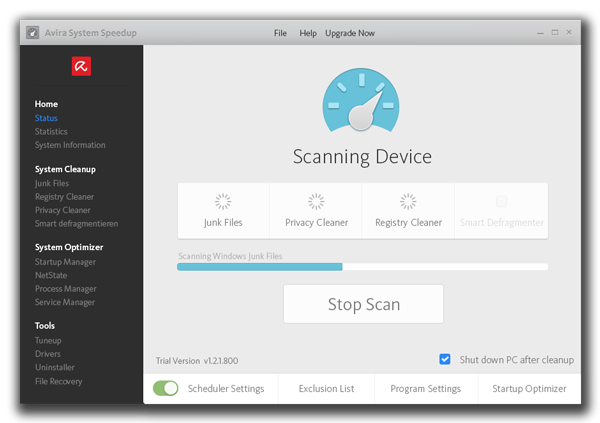Click the Scanning Windows Junk Files status text

[230, 256]
